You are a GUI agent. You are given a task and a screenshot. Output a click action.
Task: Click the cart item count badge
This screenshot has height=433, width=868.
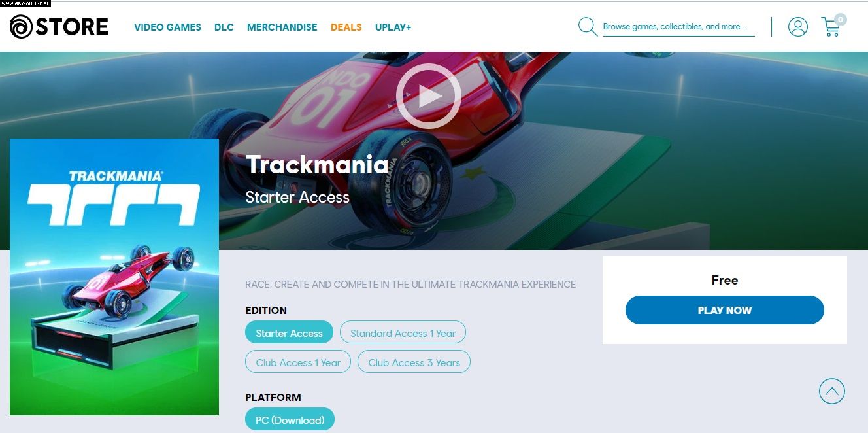[x=841, y=20]
